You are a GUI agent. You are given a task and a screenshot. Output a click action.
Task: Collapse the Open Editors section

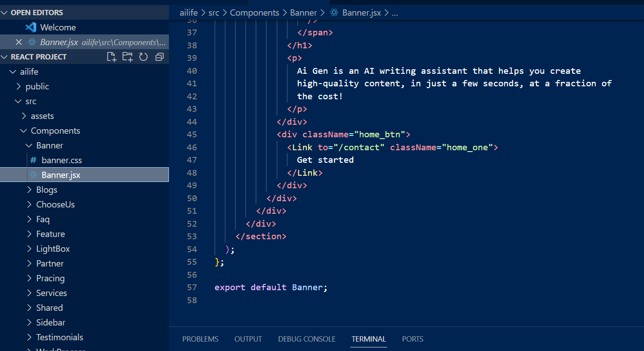click(x=5, y=13)
